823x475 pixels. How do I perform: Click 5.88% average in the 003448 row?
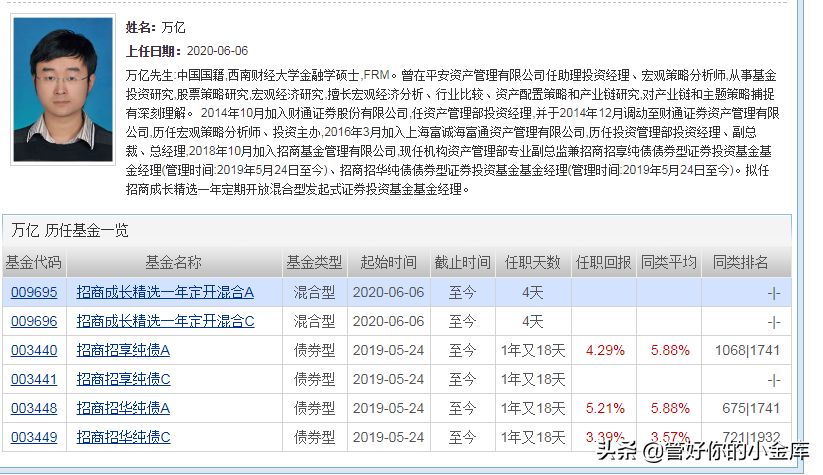point(670,408)
